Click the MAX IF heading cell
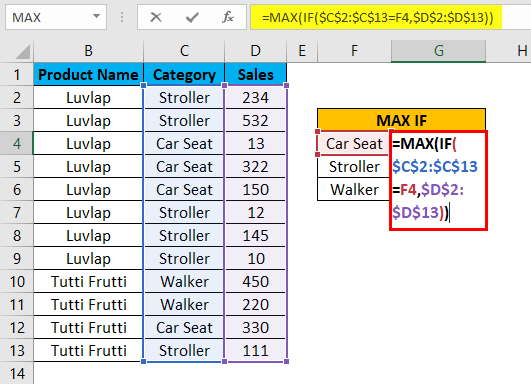 click(x=402, y=120)
